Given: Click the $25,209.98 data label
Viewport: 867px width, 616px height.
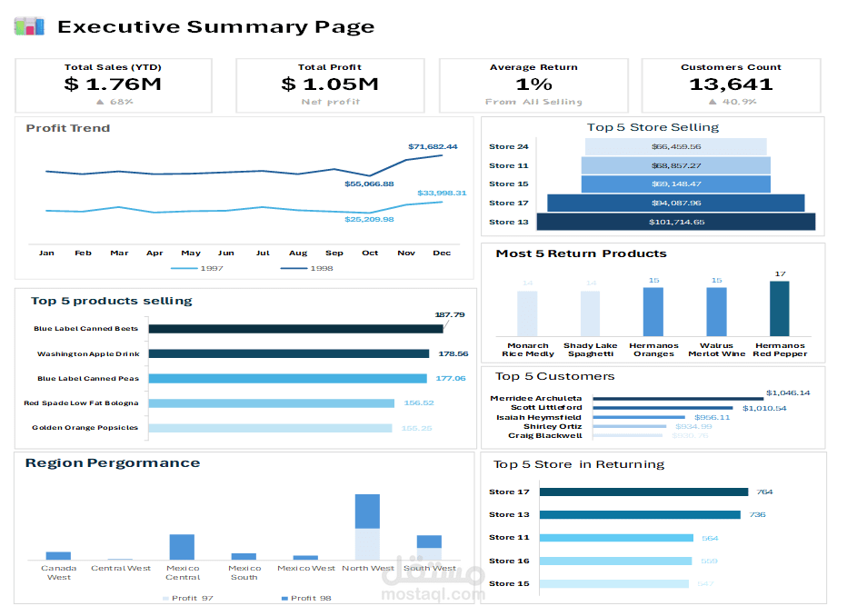Looking at the screenshot, I should click(369, 220).
